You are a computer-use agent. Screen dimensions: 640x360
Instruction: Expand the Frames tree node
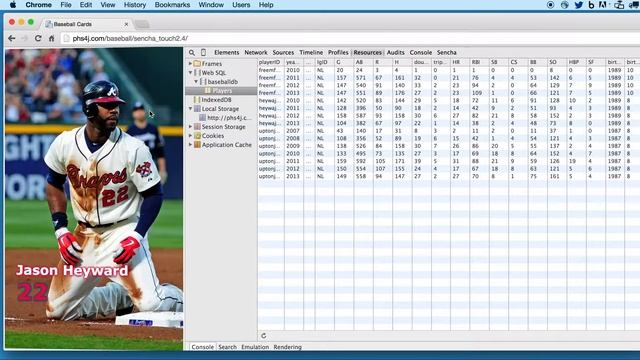click(190, 64)
